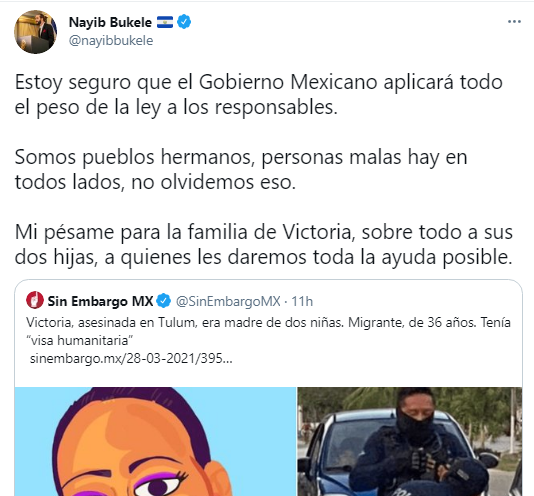Click the tweet paragraph about pueblos hermanos
The width and height of the screenshot is (534, 496).
pyautogui.click(x=241, y=169)
